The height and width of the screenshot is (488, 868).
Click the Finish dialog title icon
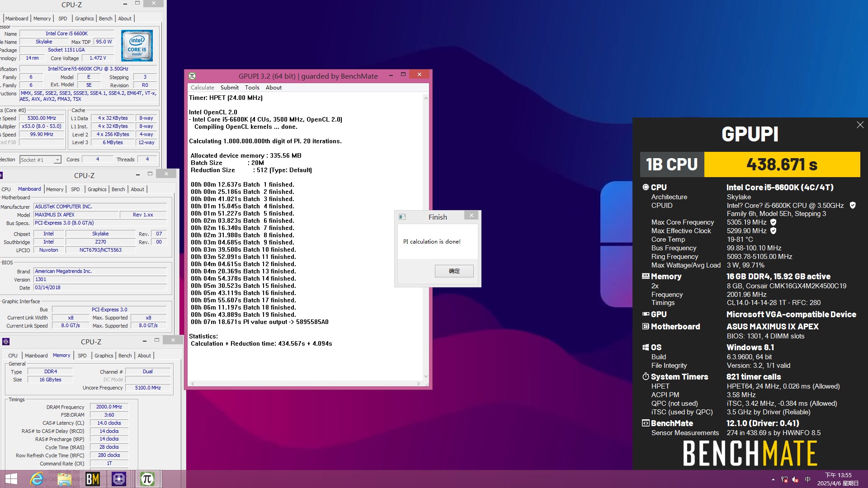tap(402, 217)
